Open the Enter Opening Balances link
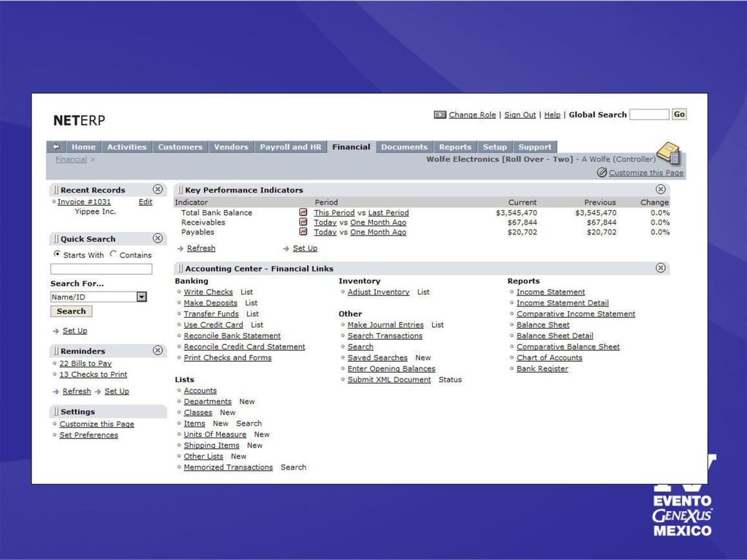Viewport: 747px width, 560px height. [391, 368]
